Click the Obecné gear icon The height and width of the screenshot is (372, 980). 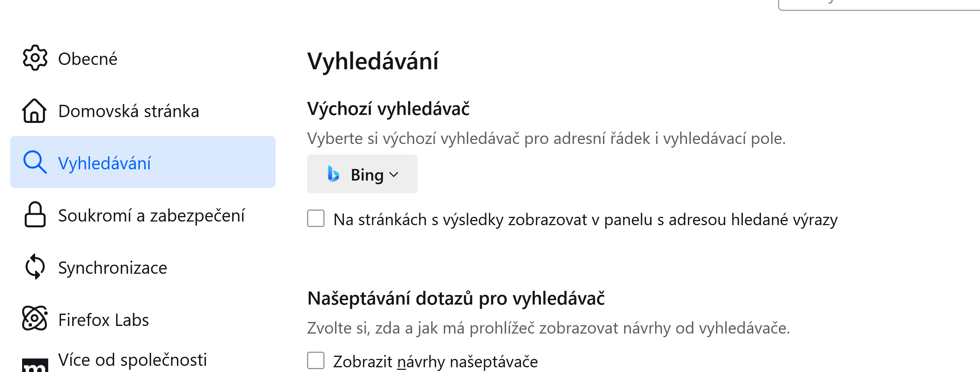point(34,58)
